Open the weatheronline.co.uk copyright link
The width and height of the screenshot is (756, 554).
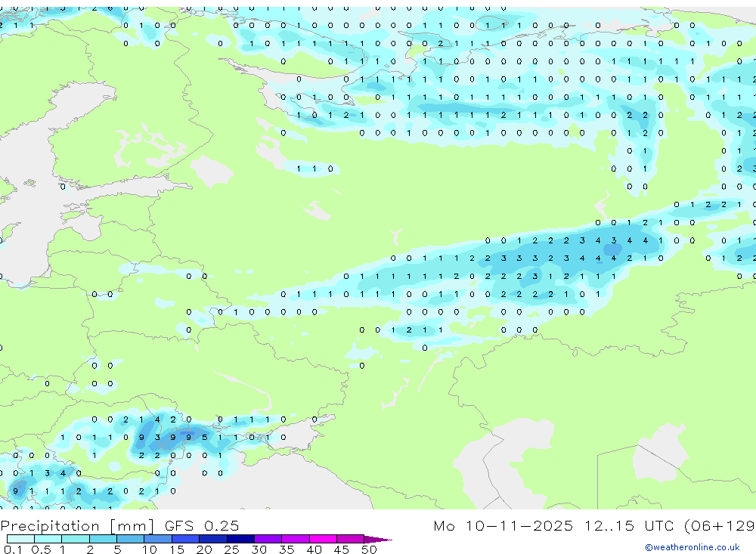coord(692,547)
